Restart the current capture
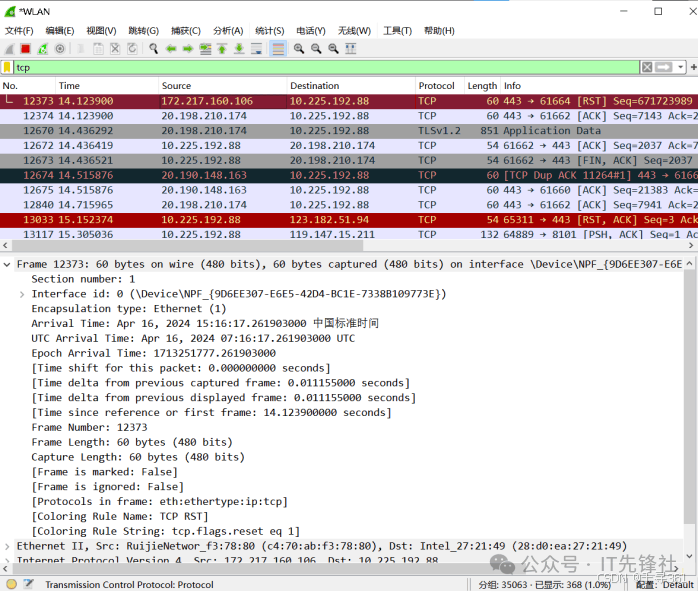699x592 pixels. click(43, 48)
